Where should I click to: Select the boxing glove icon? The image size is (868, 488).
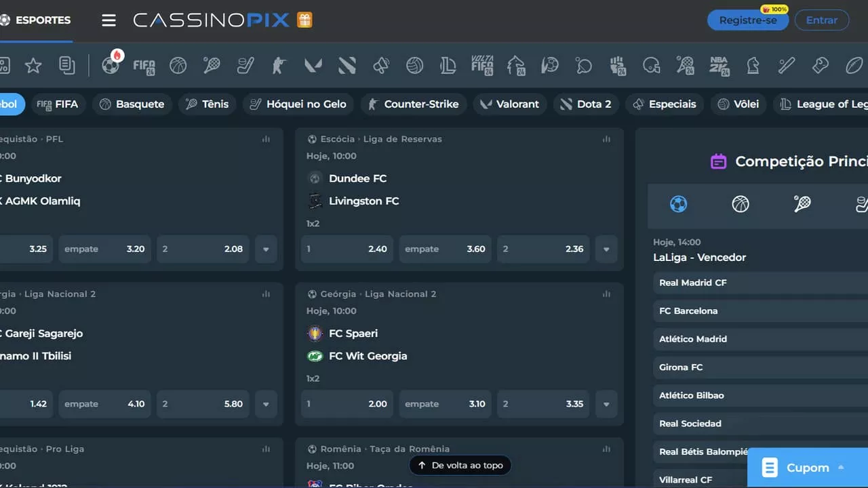821,66
